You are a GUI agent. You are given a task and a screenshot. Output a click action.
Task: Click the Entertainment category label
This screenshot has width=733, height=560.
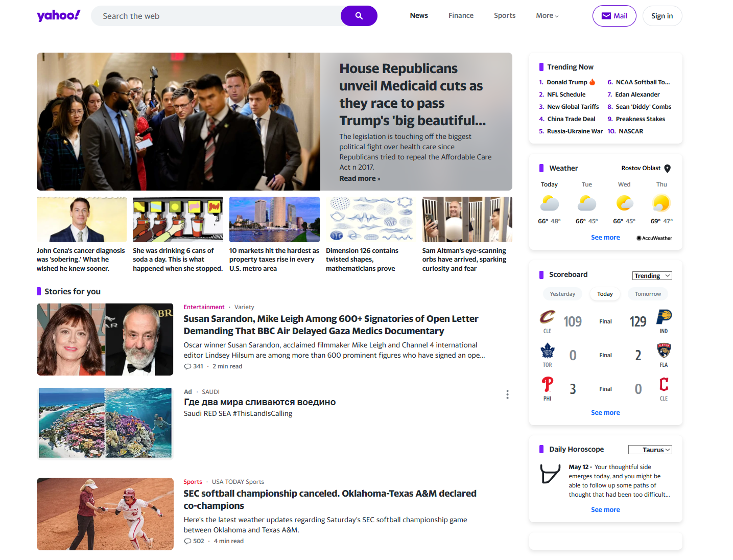coord(204,307)
